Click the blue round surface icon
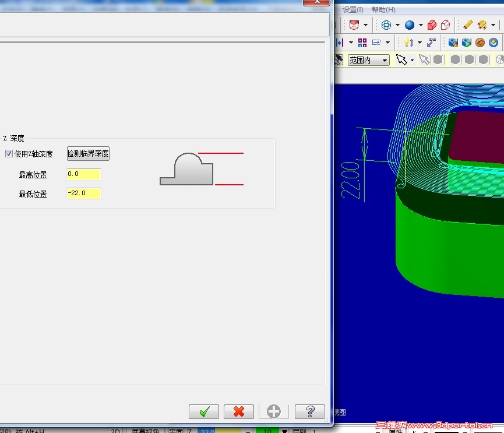This screenshot has width=504, height=433. (x=494, y=43)
